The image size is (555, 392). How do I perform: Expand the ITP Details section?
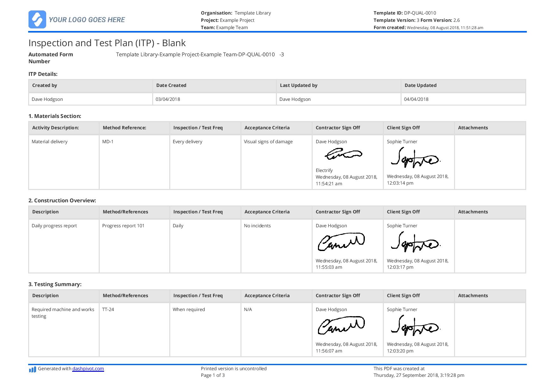tap(43, 74)
